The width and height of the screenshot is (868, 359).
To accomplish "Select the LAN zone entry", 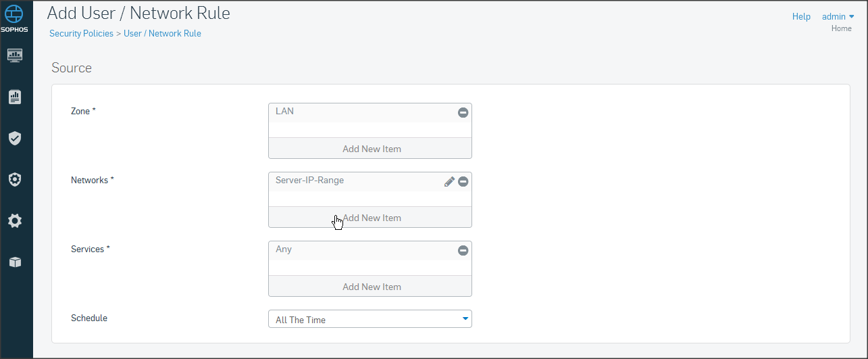I will pos(285,112).
